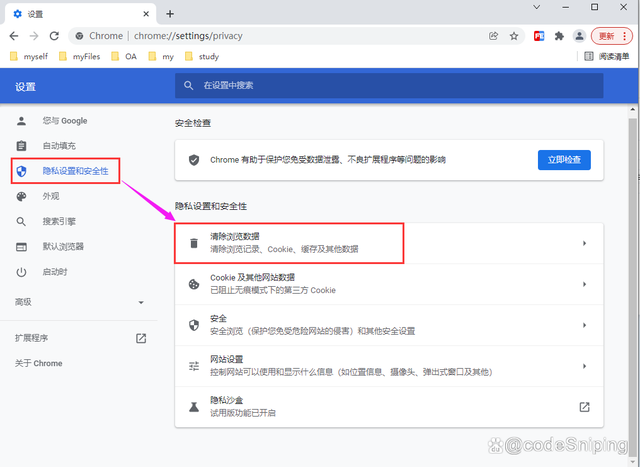Open the study bookmarks folder

click(201, 57)
